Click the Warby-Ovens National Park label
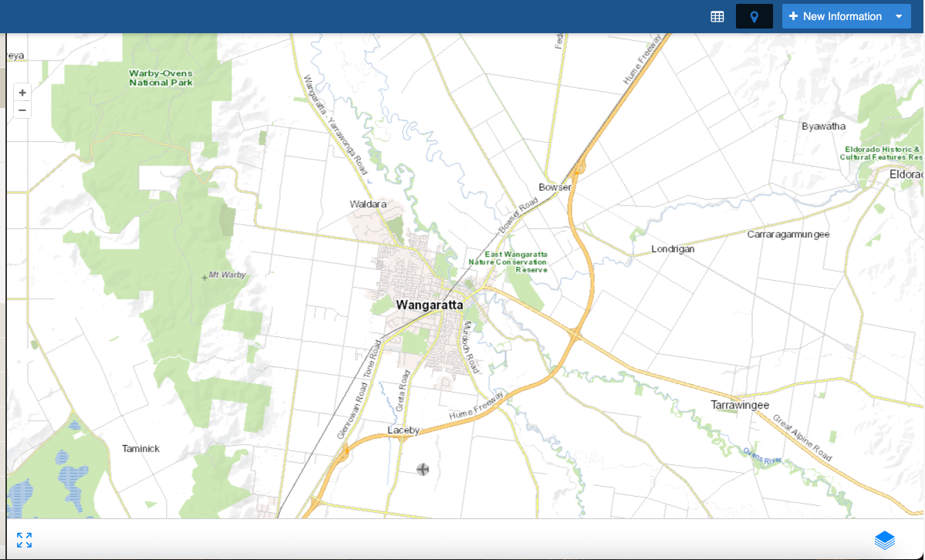The image size is (925, 560). (160, 78)
